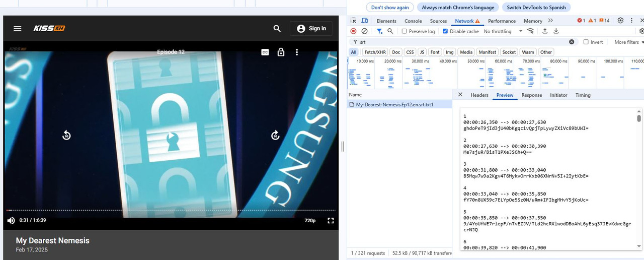Filter requests by Img type

pos(450,52)
